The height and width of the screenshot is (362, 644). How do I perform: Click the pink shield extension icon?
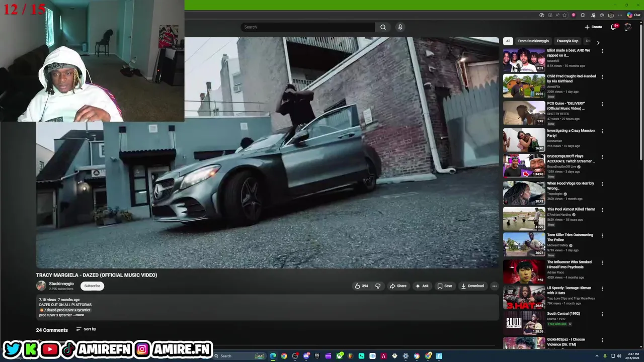tap(574, 15)
